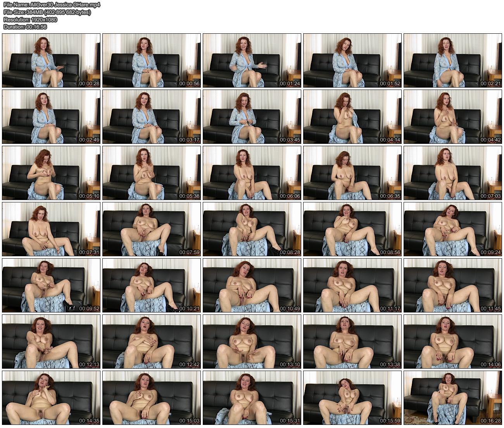The image size is (504, 428).
Task: Click the 00:08:28 timestamp label
Action: [x=290, y=252]
